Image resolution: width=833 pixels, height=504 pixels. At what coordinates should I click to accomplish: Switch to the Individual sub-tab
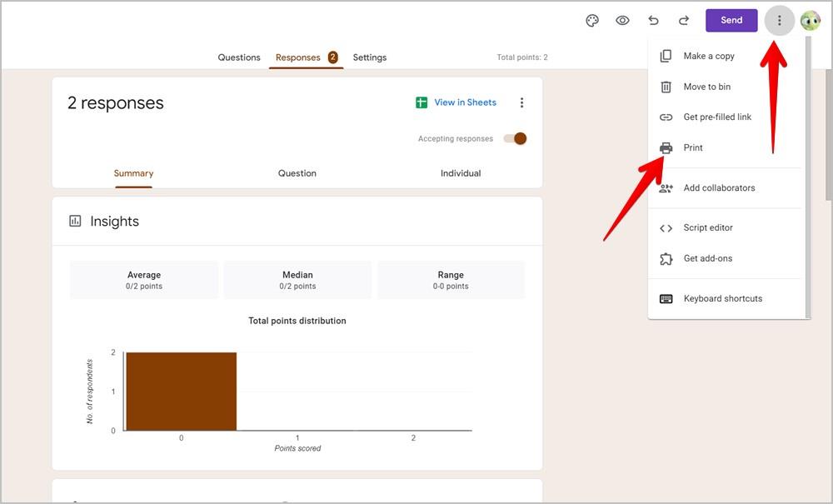point(461,173)
